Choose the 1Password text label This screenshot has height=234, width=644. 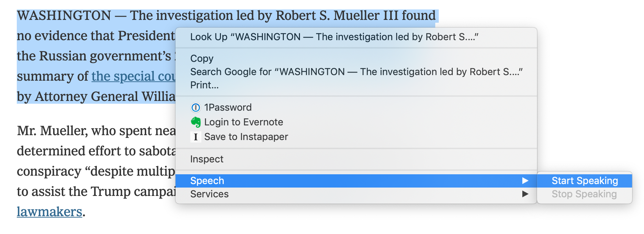228,108
